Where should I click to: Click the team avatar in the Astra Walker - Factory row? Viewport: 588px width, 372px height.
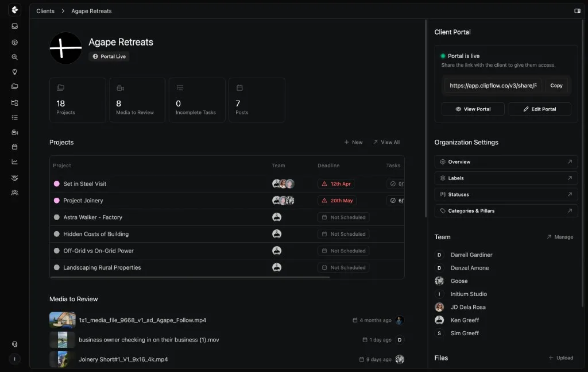coord(277,217)
